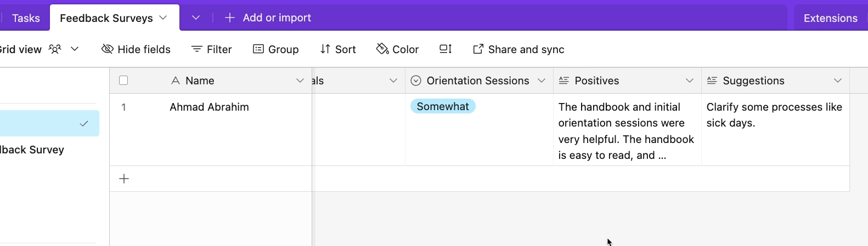Check the select-all checkbox in the header

pyautogui.click(x=123, y=81)
